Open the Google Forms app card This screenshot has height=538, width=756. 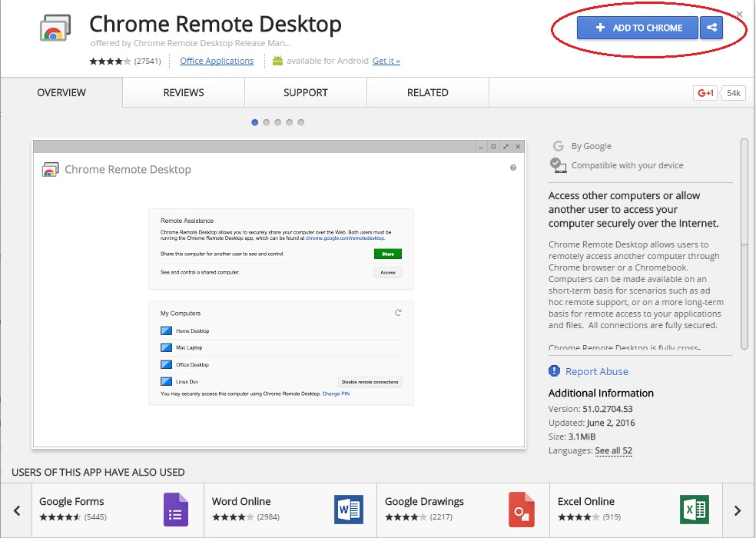pos(118,510)
